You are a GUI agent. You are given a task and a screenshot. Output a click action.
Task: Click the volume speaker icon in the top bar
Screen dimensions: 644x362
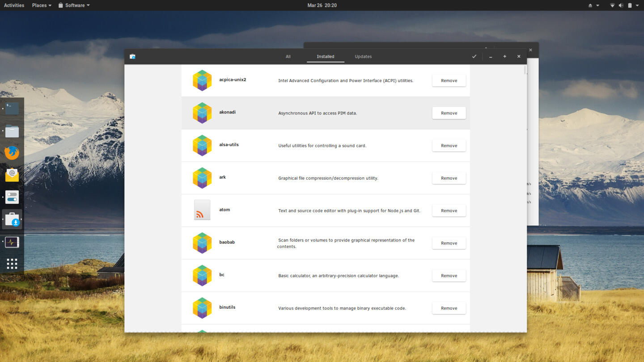pyautogui.click(x=621, y=5)
